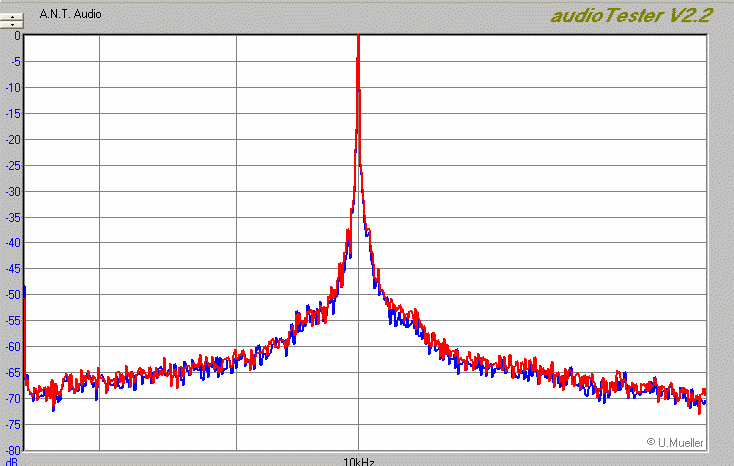Click the "-20" dB axis label
This screenshot has width=734, height=466.
pyautogui.click(x=13, y=140)
